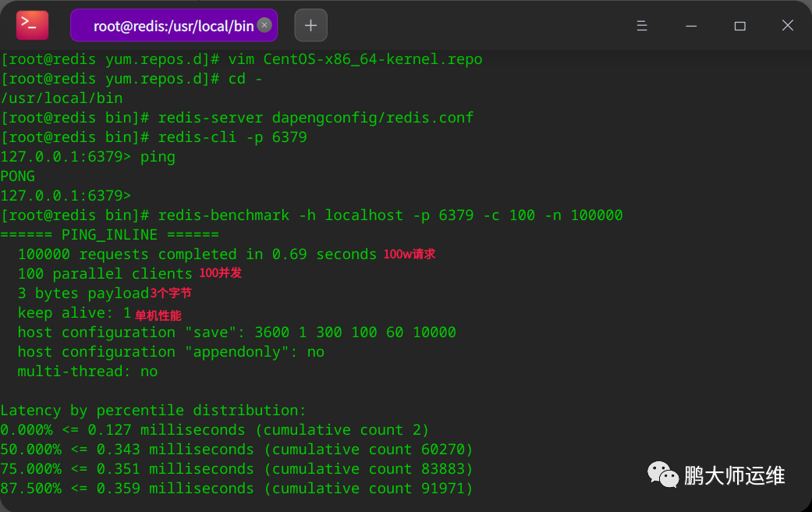Maximize the terminal window
Image resolution: width=812 pixels, height=512 pixels.
739,26
